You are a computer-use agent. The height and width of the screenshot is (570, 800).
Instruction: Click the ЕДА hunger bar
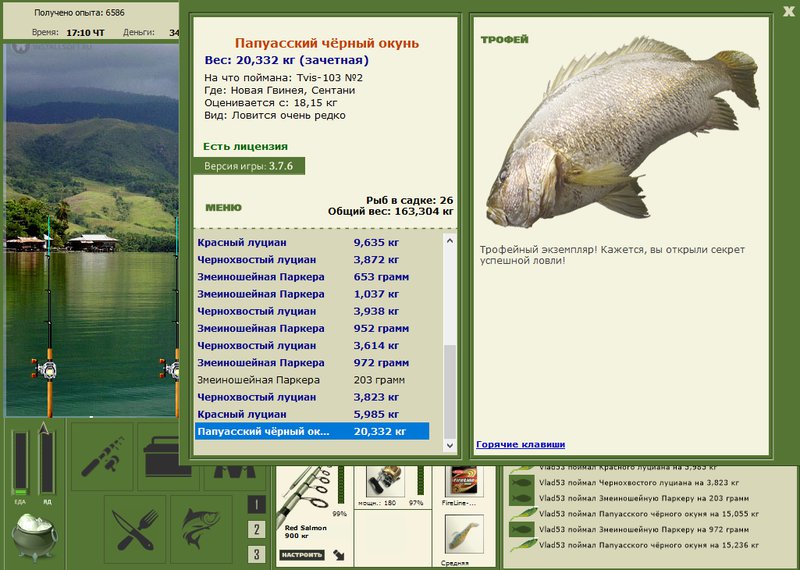(x=20, y=463)
